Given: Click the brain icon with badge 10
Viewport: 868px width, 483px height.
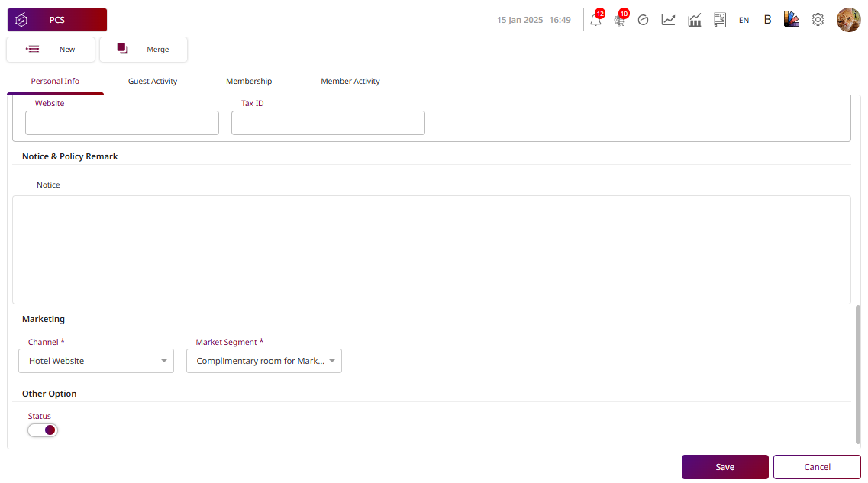Looking at the screenshot, I should pos(619,21).
